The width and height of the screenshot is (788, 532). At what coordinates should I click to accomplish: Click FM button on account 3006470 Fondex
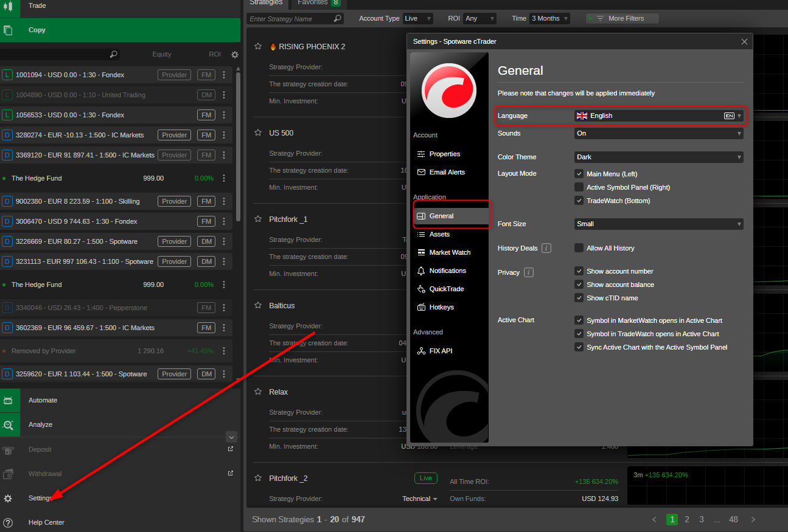click(206, 221)
